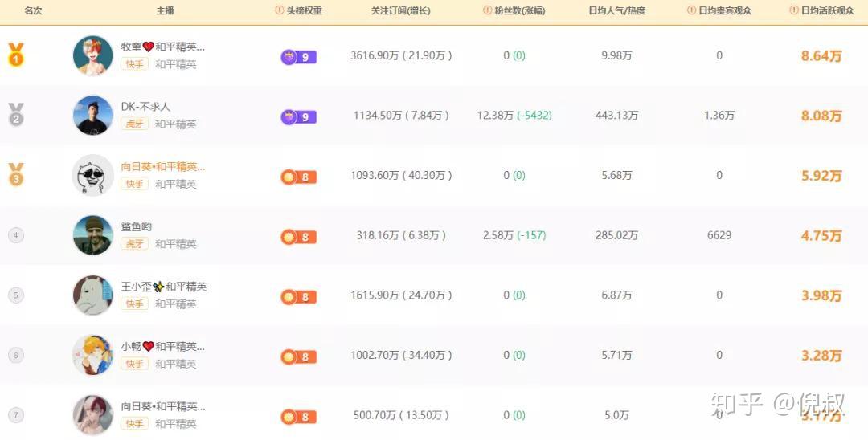
Task: Open streamer 牧童❤和平精英 profile link
Action: pyautogui.click(x=163, y=47)
